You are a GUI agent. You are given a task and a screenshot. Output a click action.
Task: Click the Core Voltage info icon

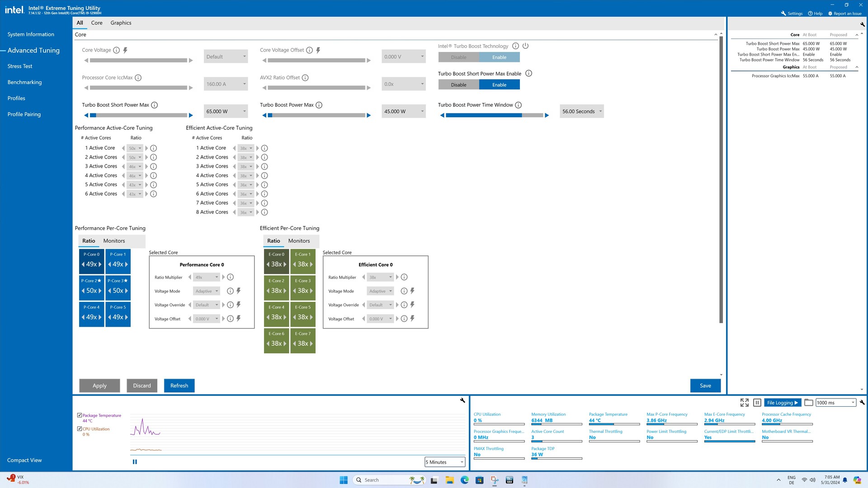(x=116, y=50)
